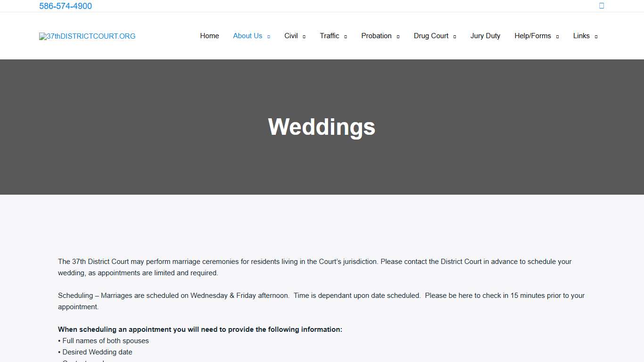Open the Probation dropdown

point(398,36)
